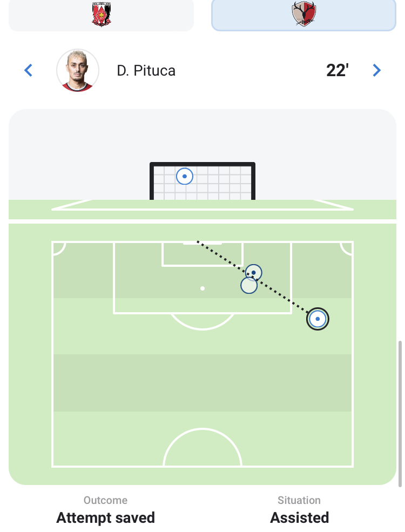Go to previous shot with left chevron
The image size is (405, 532).
[x=29, y=70]
